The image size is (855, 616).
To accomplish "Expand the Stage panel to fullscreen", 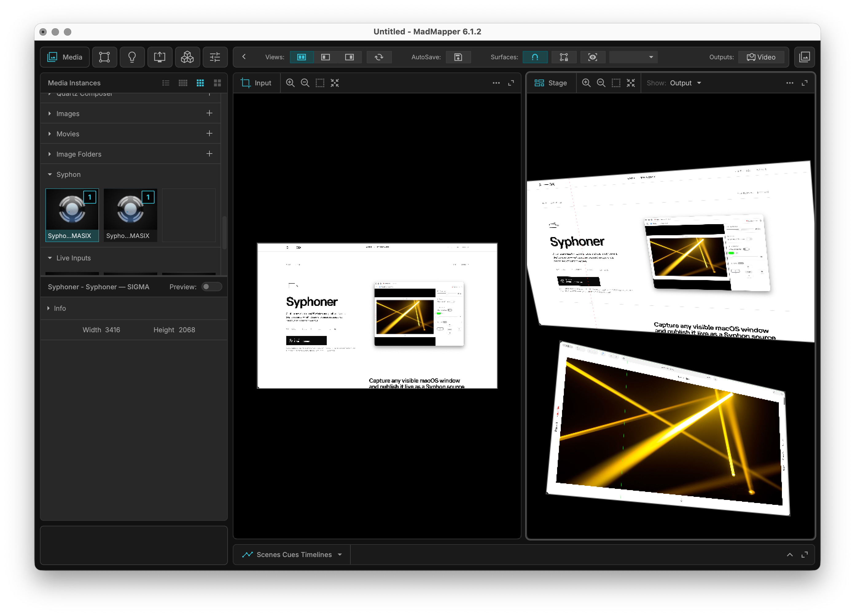I will point(805,83).
